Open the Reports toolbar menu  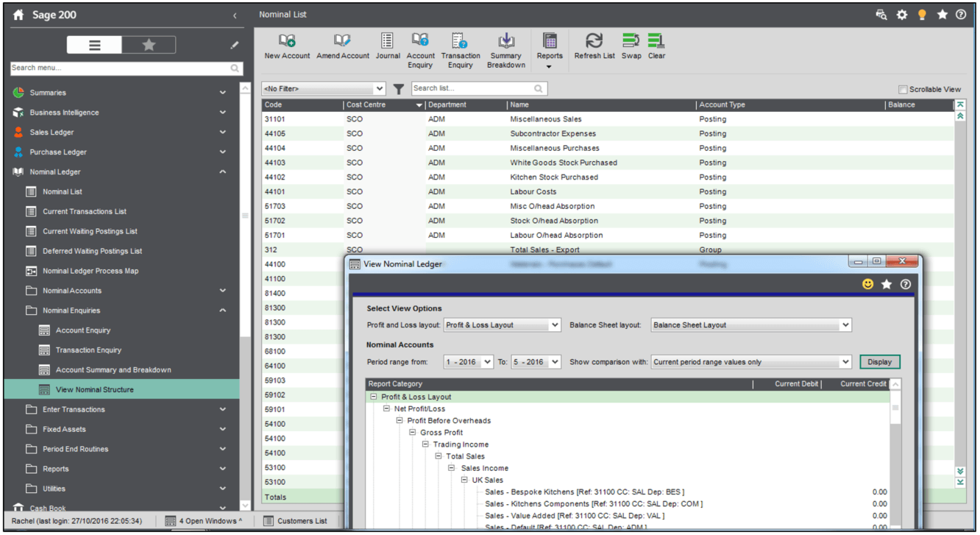point(550,51)
